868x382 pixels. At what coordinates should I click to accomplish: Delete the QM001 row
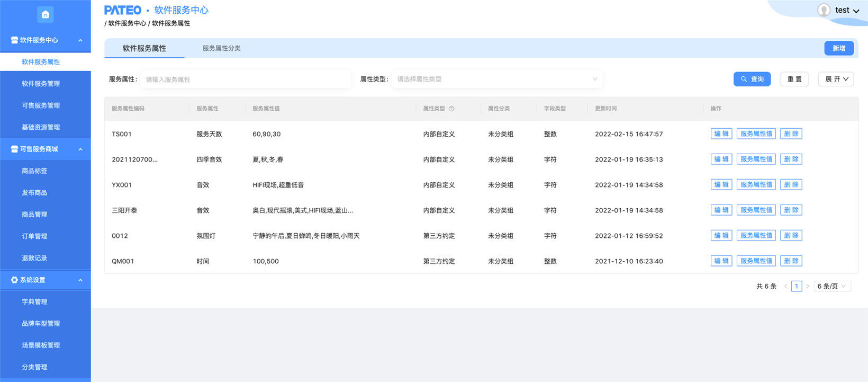(791, 261)
